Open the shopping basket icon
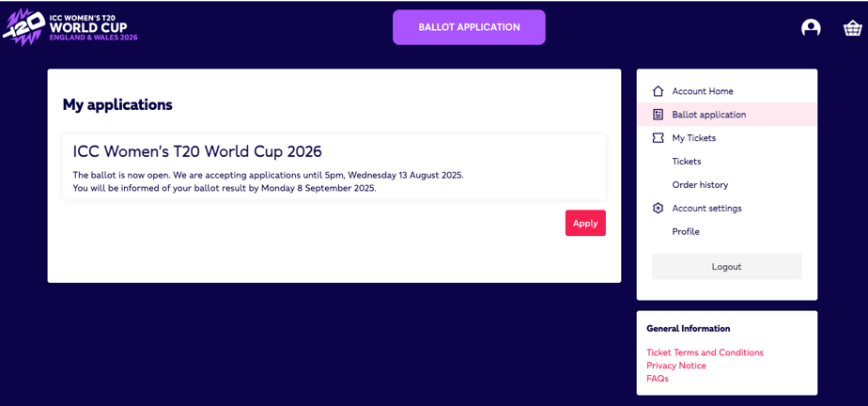Screen dimensions: 868x406 (x=853, y=28)
